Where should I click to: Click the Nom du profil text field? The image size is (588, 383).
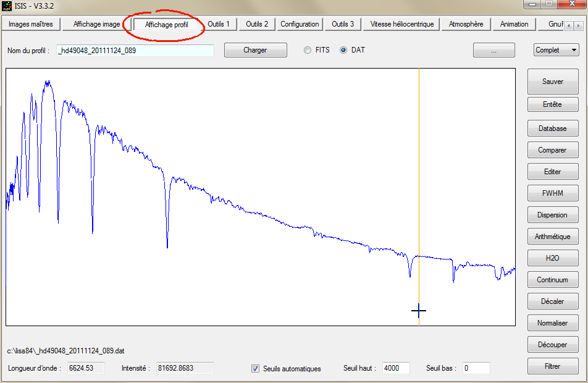[x=135, y=51]
